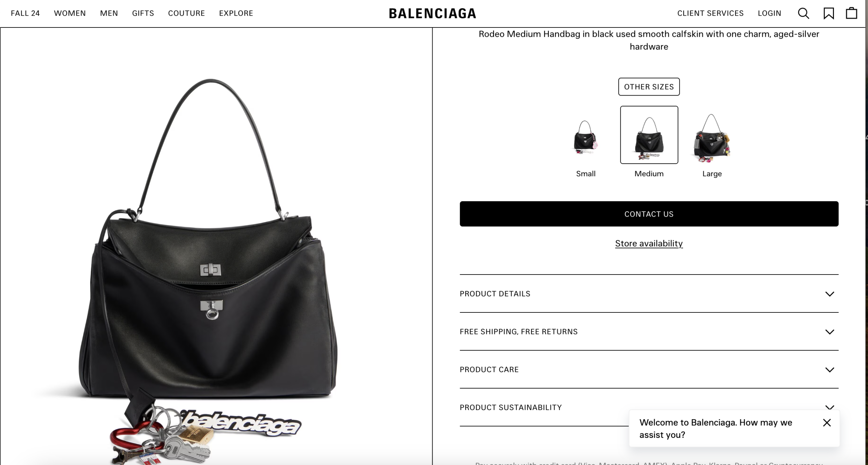Expand the Product Details section
This screenshot has height=465, width=868.
(x=649, y=294)
